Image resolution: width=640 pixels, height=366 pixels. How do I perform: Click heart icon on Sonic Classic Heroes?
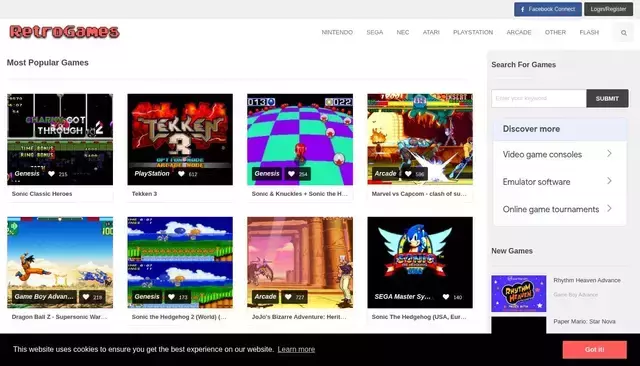[51, 174]
